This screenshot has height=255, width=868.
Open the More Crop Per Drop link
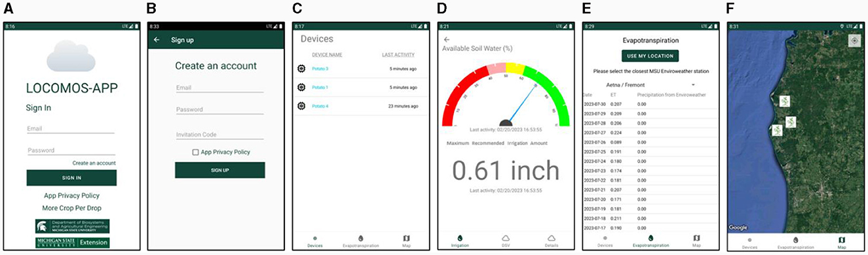point(71,208)
